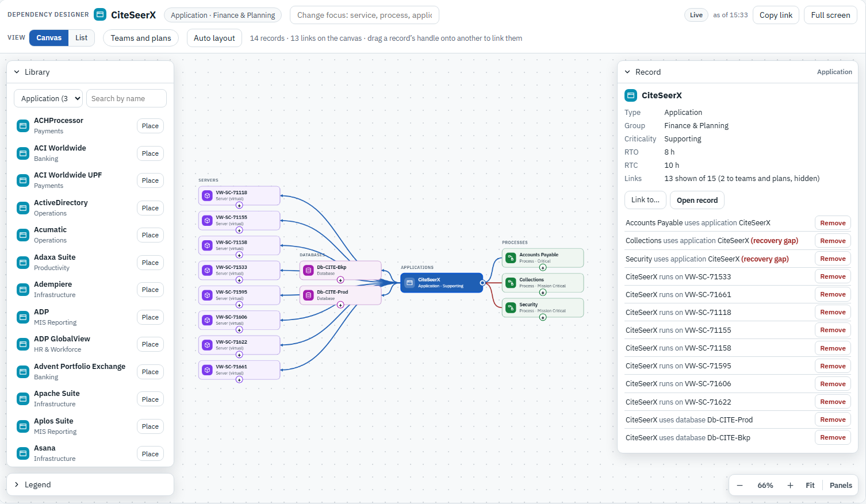Click the CiteSeerX application icon in header
The width and height of the screenshot is (866, 504).
(x=100, y=15)
